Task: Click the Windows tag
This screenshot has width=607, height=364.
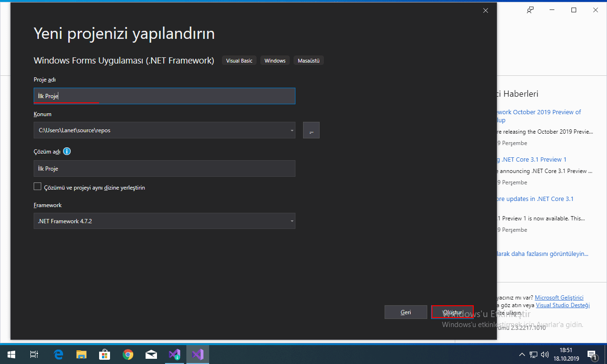Action: [275, 61]
